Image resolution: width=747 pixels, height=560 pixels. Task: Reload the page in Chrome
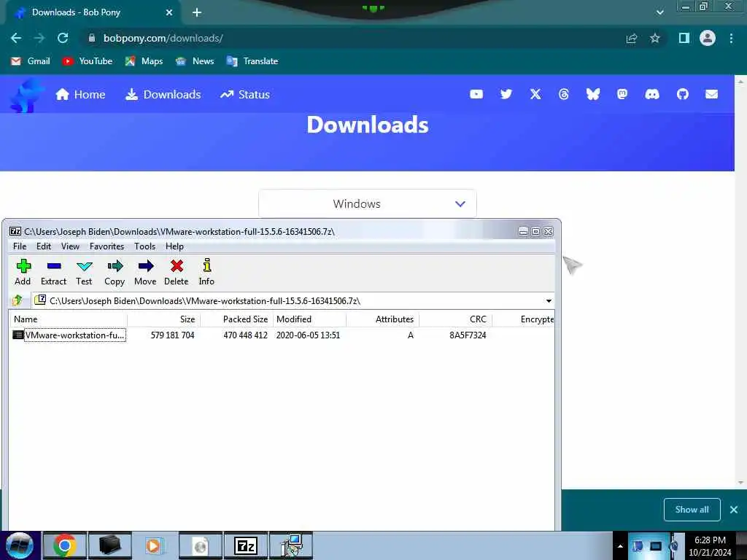pyautogui.click(x=63, y=38)
